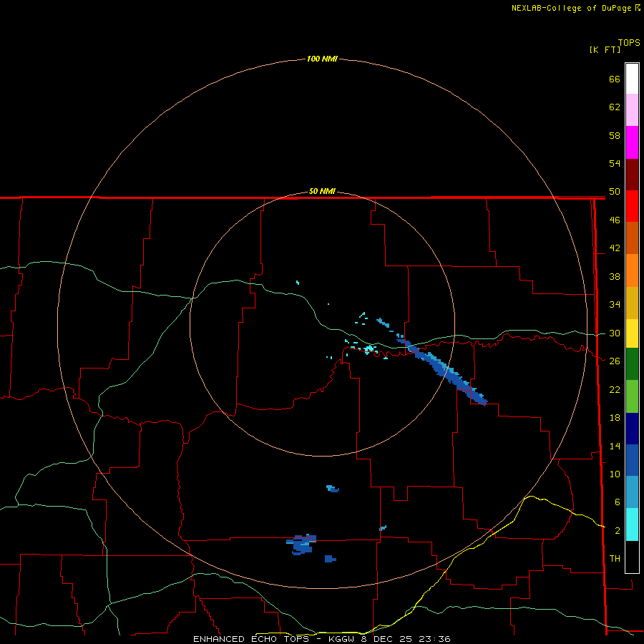Select the 26 legend value

(615, 361)
